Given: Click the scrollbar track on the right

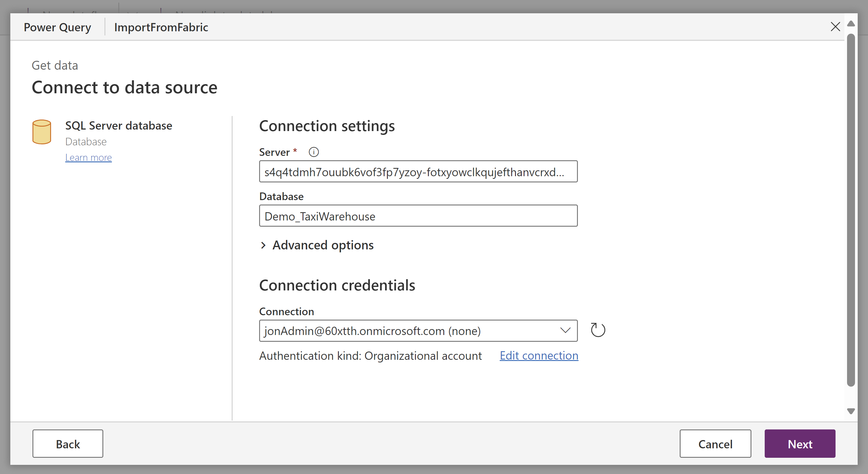Looking at the screenshot, I should pyautogui.click(x=851, y=219).
